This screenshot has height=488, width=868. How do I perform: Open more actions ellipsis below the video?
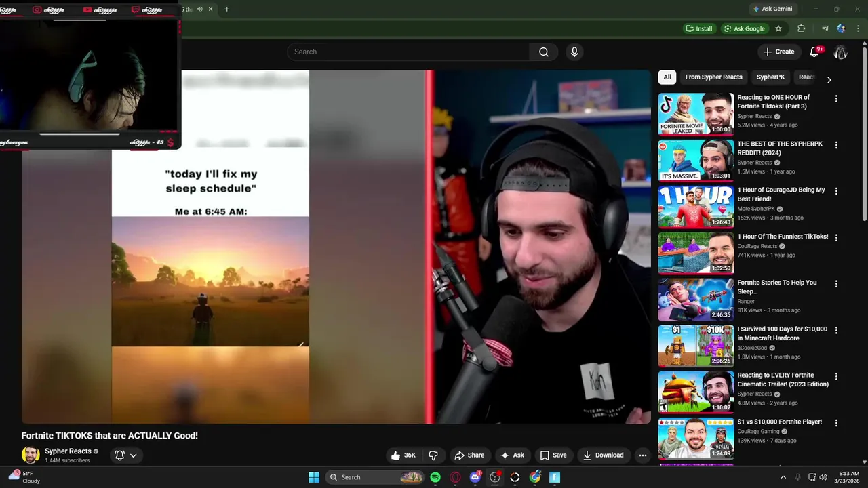click(643, 455)
